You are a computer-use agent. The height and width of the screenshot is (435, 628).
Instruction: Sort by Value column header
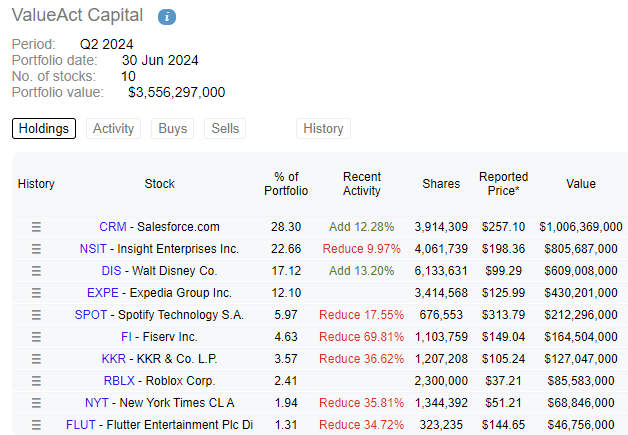point(581,184)
